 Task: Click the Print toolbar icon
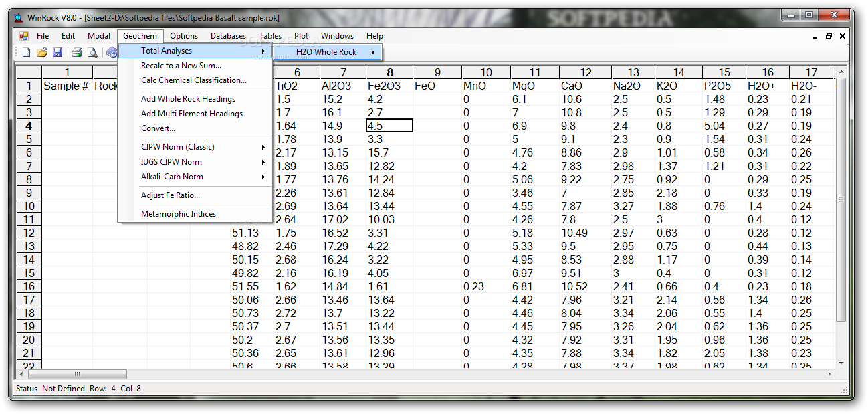(x=76, y=52)
